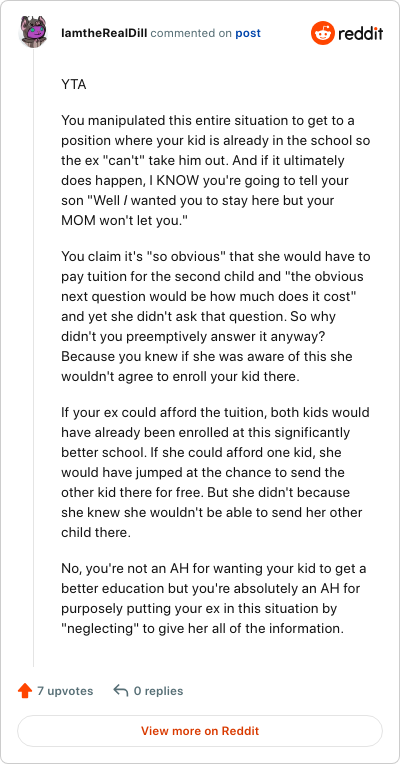Click the "7 upvotes" count
Viewport: 400px width, 764px height.
[65, 691]
